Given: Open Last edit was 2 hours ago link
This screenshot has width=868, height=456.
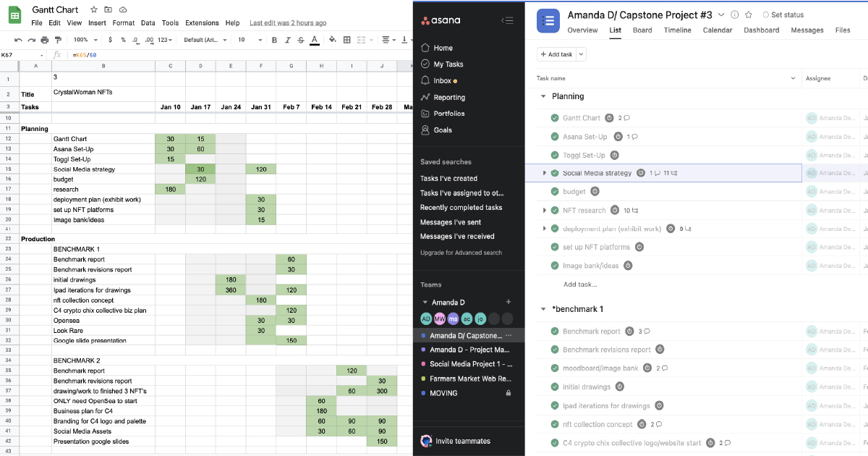Looking at the screenshot, I should [x=288, y=23].
